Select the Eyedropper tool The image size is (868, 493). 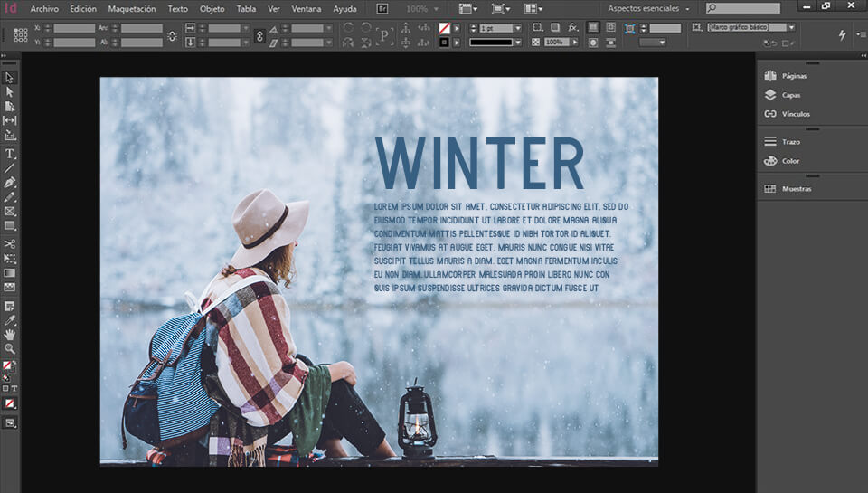click(x=10, y=320)
